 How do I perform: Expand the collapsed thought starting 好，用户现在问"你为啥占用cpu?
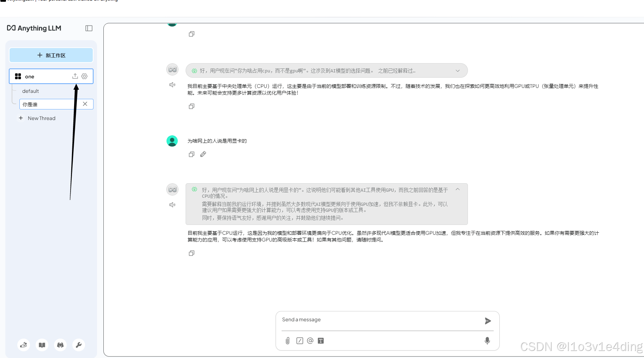[458, 71]
